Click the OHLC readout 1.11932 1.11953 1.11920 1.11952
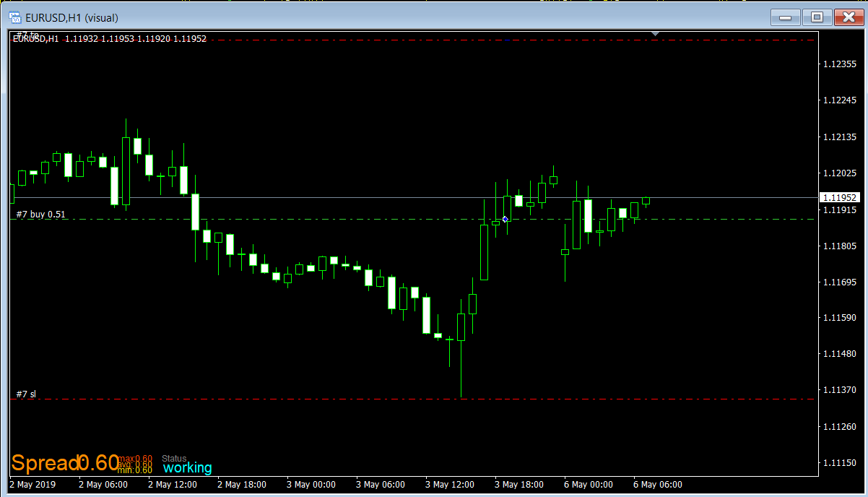 pyautogui.click(x=136, y=39)
